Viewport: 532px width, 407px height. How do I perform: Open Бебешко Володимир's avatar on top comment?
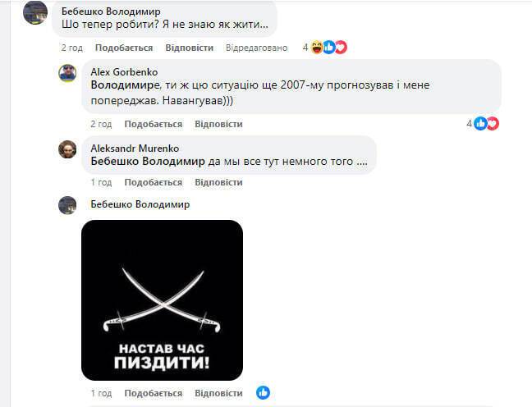coord(35,13)
